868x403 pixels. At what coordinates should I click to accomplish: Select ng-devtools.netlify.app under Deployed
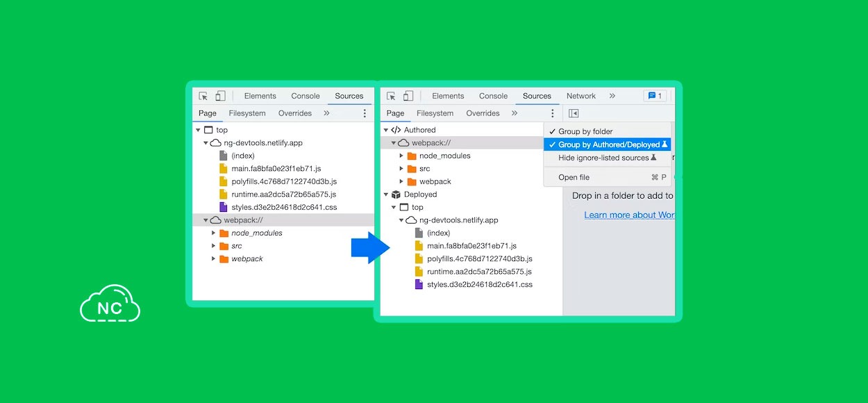[x=459, y=220]
